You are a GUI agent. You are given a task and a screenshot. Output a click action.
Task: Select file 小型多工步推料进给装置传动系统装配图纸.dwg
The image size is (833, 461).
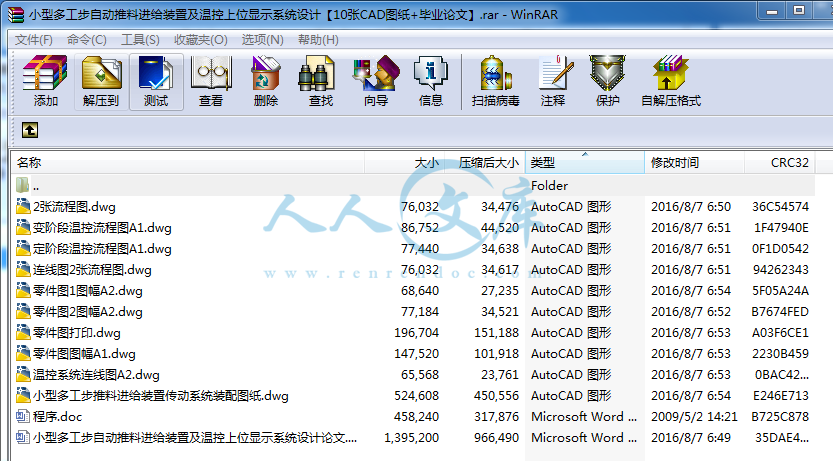(x=160, y=396)
